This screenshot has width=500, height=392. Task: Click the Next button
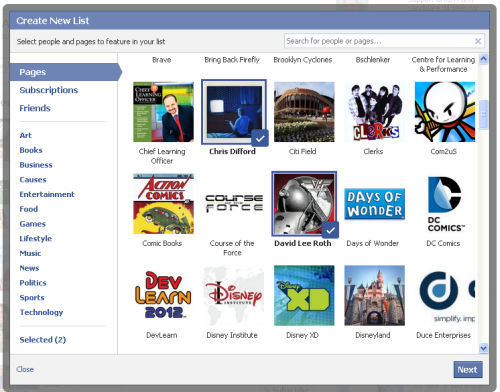(468, 370)
